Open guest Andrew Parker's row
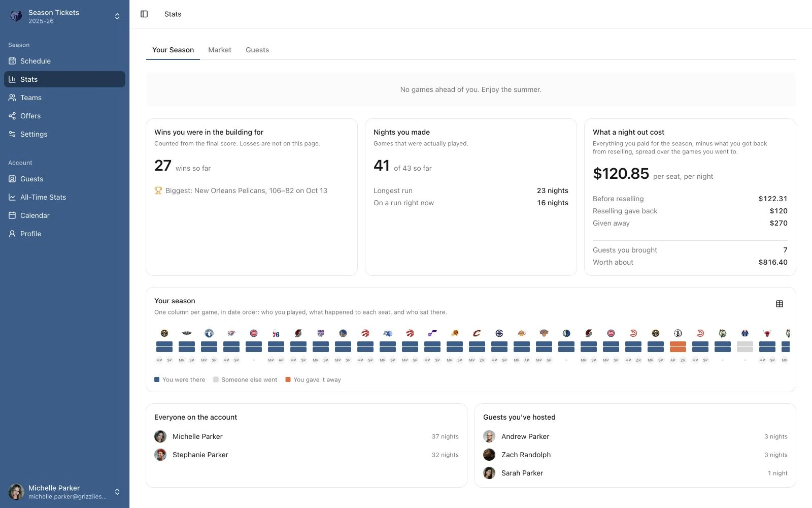 point(635,436)
